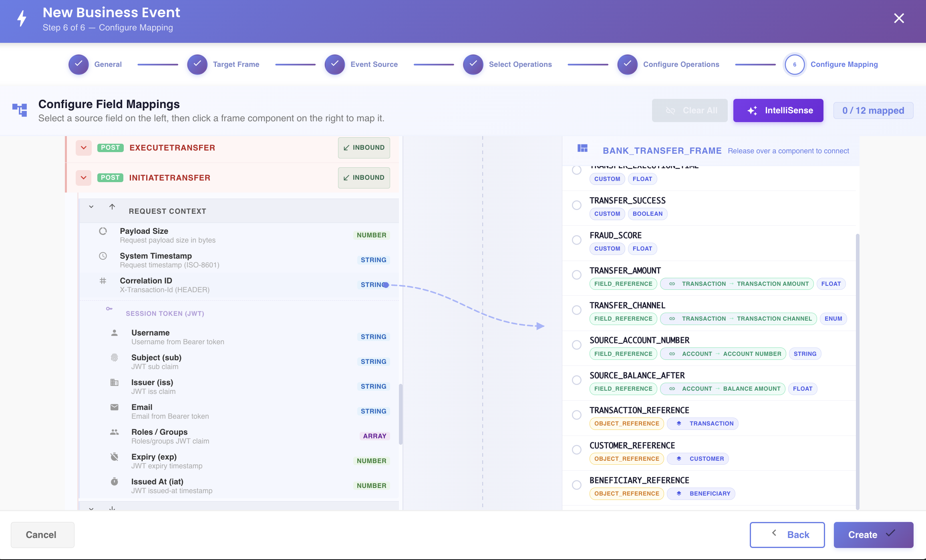Image resolution: width=926 pixels, height=560 pixels.
Task: Select the FRAUD_SCORE radio button
Action: click(577, 240)
